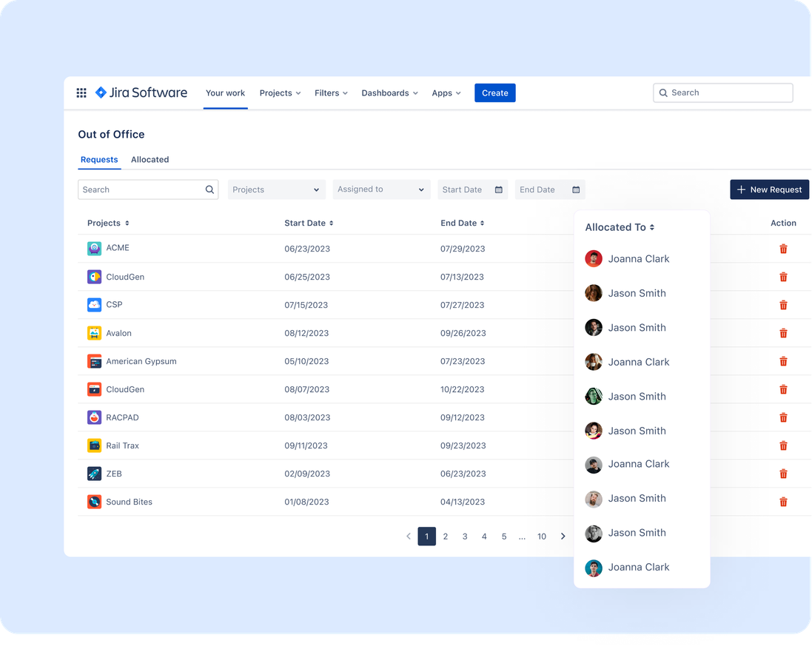Screen dimensions: 812x666
Task: Expand the Dashboards navigation menu
Action: (389, 93)
